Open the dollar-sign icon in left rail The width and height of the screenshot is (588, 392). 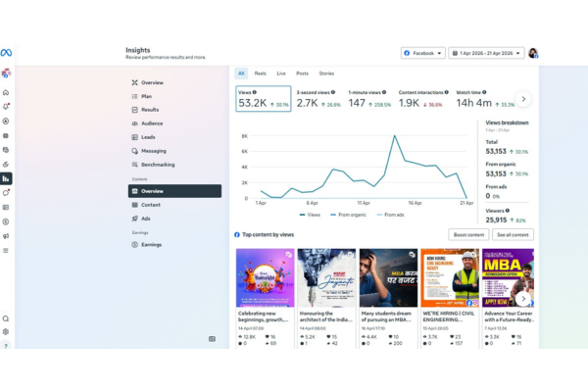[6, 221]
